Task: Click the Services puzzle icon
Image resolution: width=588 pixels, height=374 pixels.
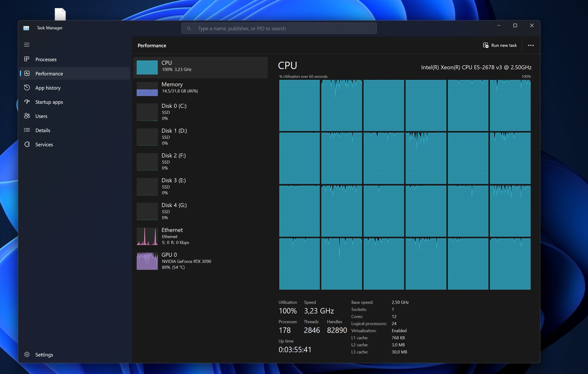Action: 27,144
